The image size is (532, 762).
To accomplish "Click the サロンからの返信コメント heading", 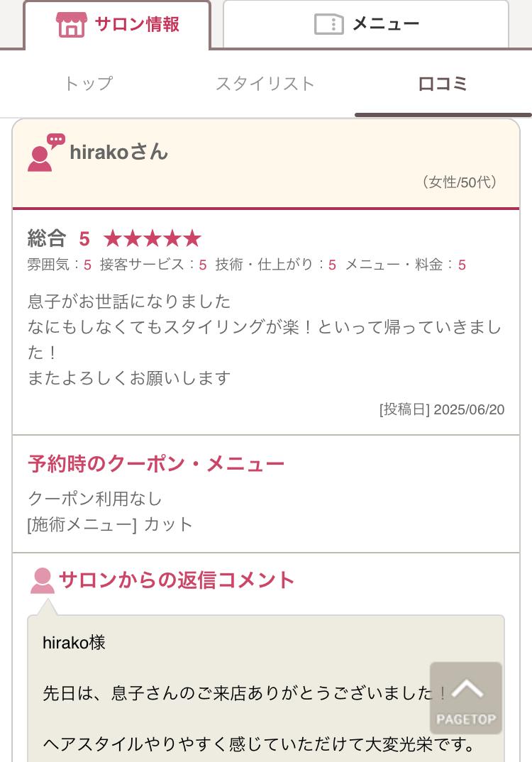I will (x=177, y=580).
